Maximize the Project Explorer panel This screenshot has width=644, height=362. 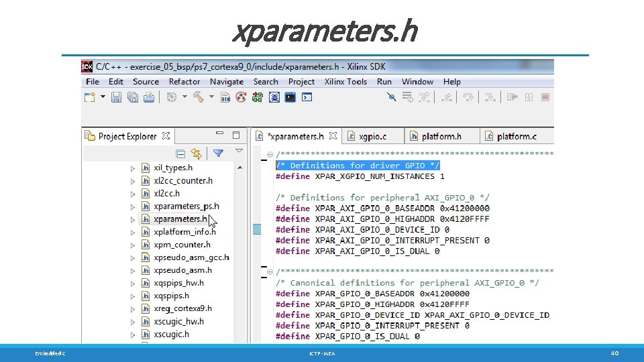236,135
